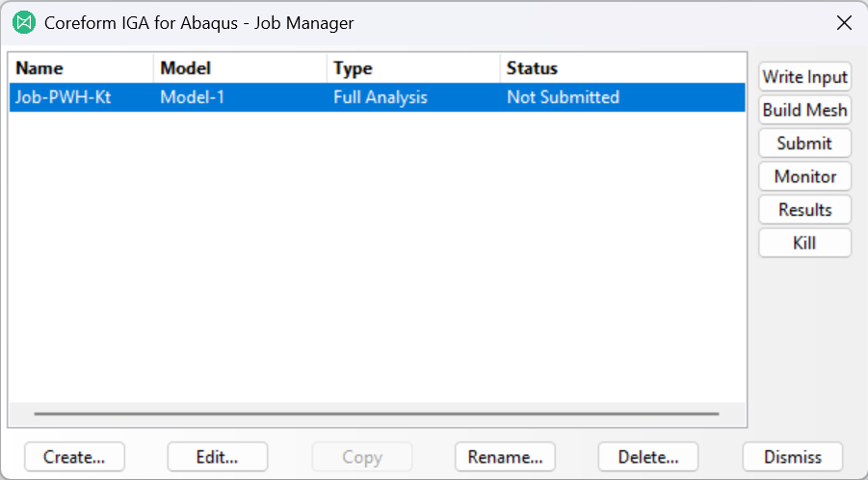Viewport: 868px width, 480px height.
Task: Open the job Monitor
Action: [x=804, y=176]
